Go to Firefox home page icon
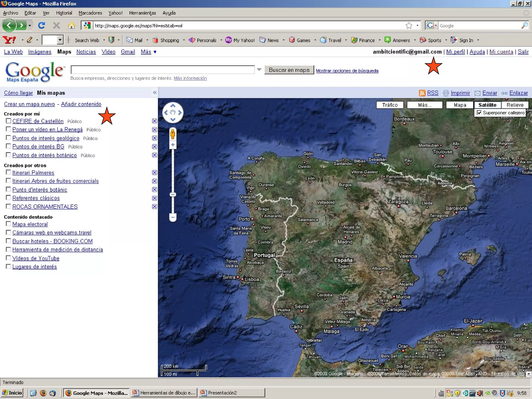This screenshot has height=399, width=532. 71,25
